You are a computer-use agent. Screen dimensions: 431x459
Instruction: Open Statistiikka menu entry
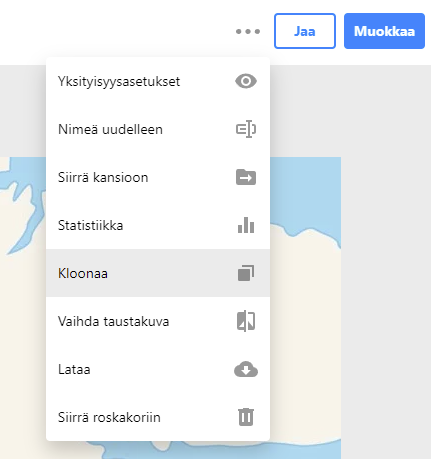(x=158, y=225)
